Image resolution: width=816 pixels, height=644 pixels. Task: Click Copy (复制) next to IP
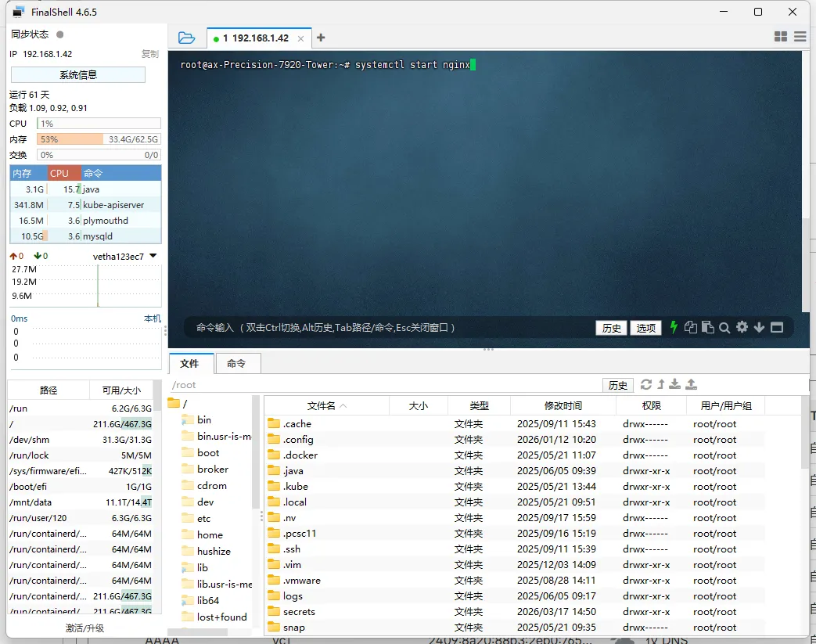pos(150,54)
